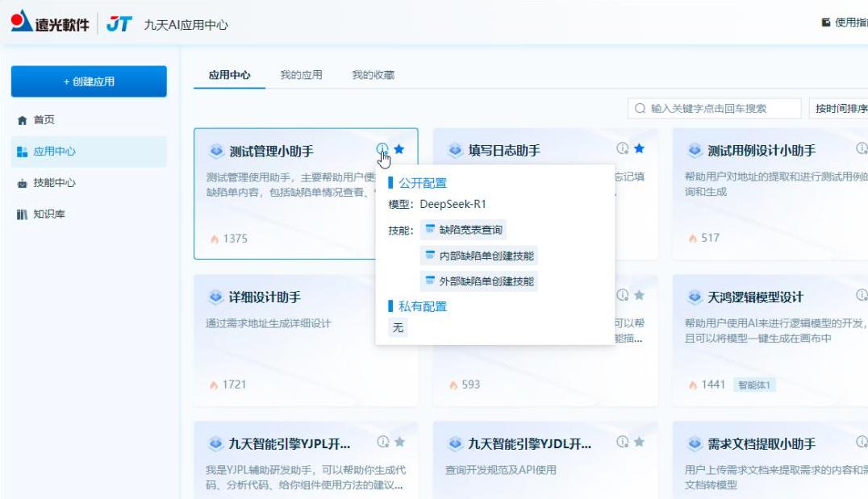Click the flame icon next to 1441

pos(692,385)
